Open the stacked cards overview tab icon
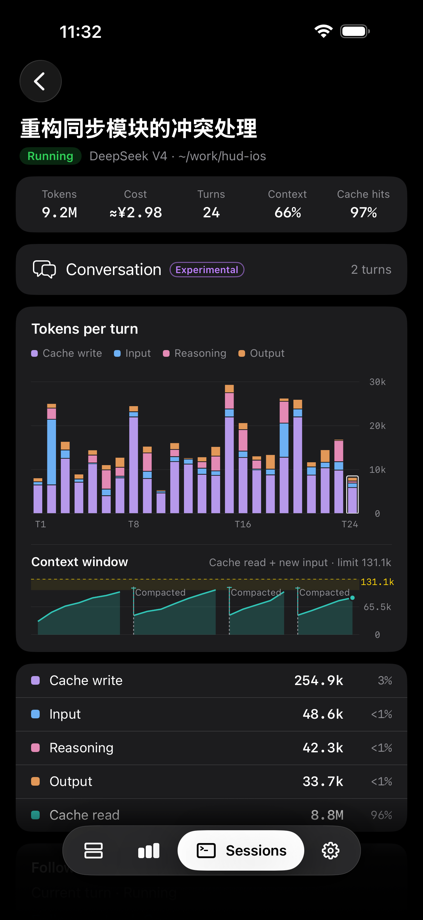 94,851
